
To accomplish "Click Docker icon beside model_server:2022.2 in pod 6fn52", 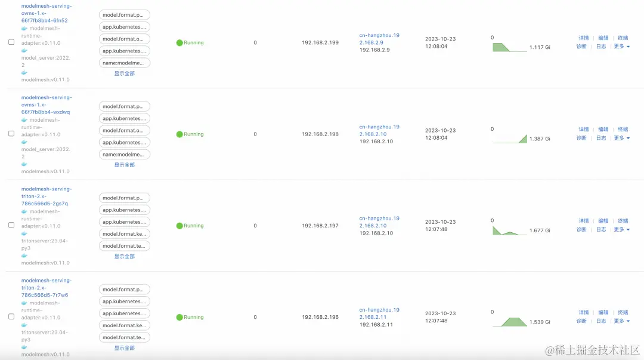I will pyautogui.click(x=24, y=51).
